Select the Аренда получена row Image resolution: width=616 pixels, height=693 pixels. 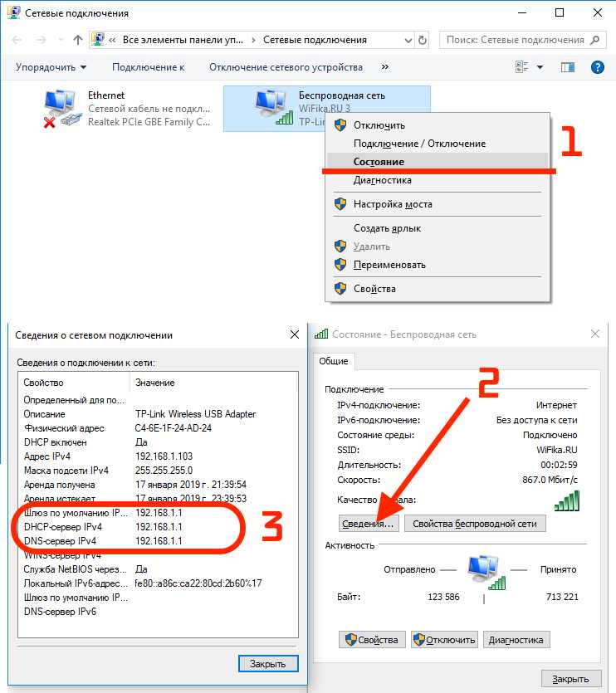158,485
